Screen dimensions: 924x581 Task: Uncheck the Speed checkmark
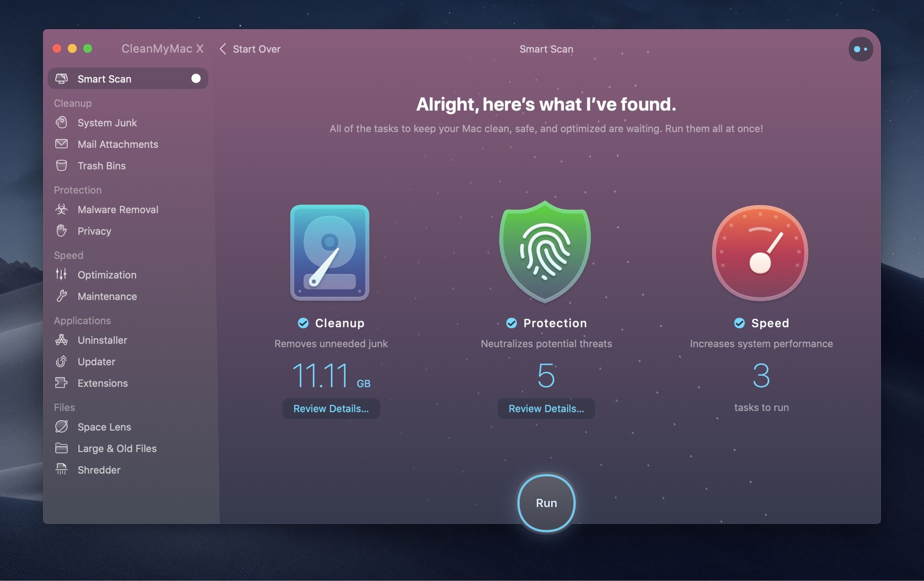coord(739,323)
